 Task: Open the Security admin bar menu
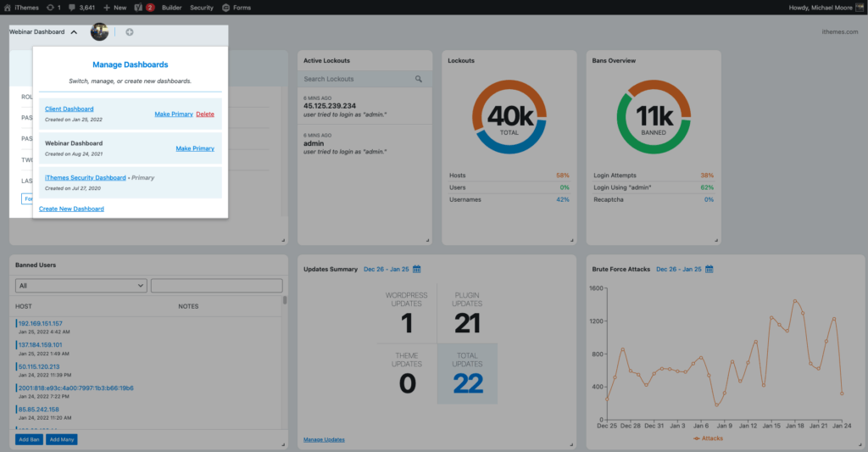point(202,7)
